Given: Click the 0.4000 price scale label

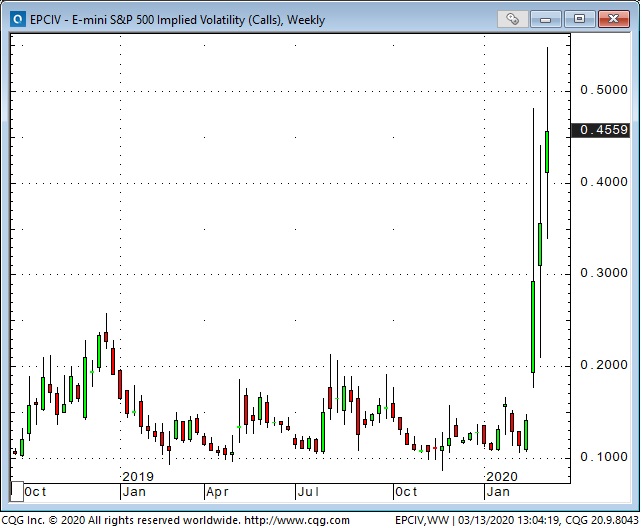Looking at the screenshot, I should click(x=604, y=182).
